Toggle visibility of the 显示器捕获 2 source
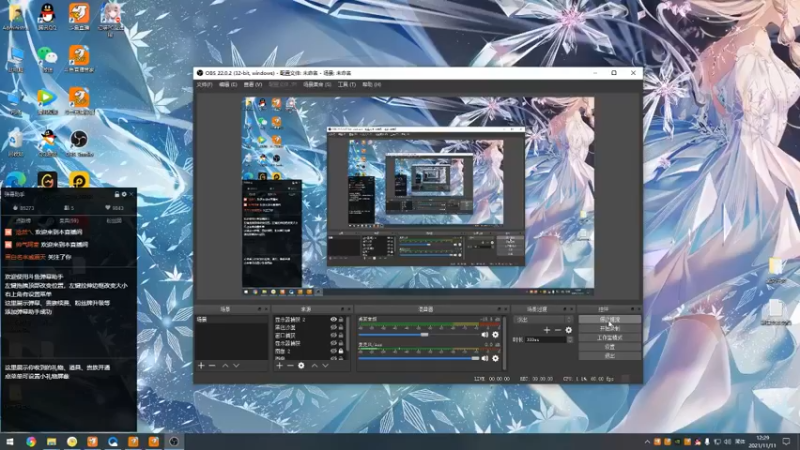The width and height of the screenshot is (800, 450). [333, 319]
